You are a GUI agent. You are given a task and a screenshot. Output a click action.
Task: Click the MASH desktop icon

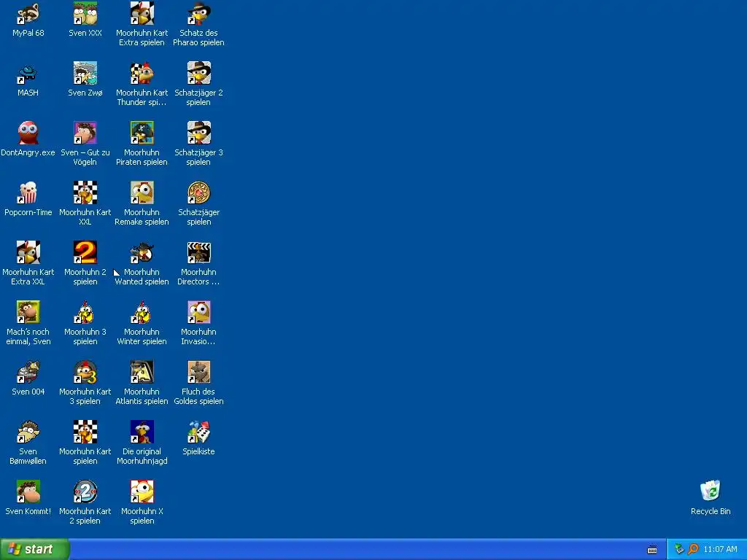pos(28,74)
